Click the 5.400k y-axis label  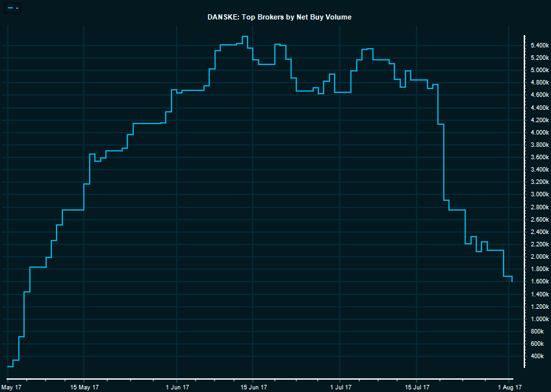541,46
